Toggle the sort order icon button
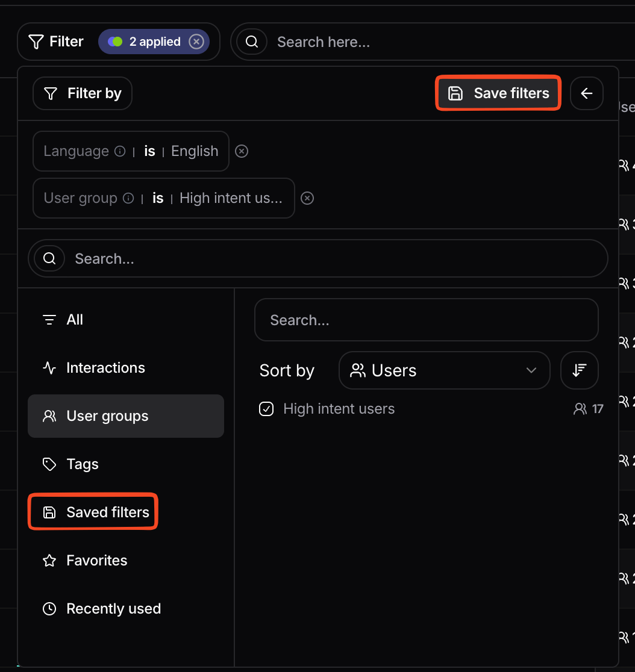635x672 pixels. (579, 370)
